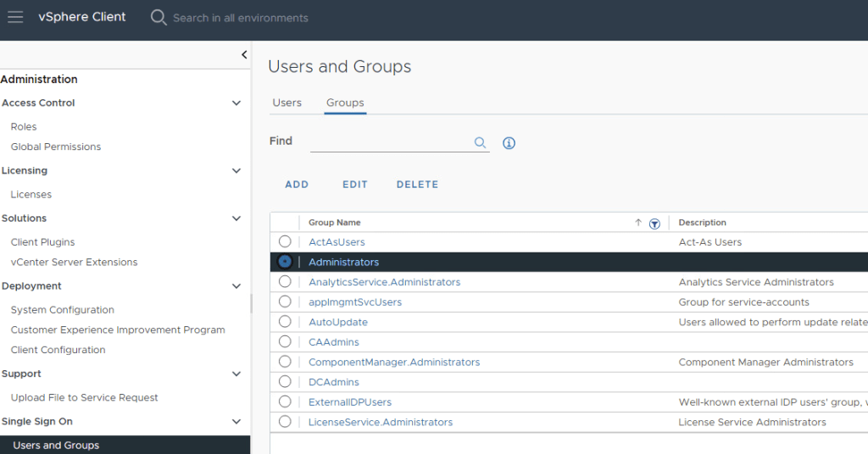
Task: Click the Find field magnifier icon
Action: (x=480, y=142)
